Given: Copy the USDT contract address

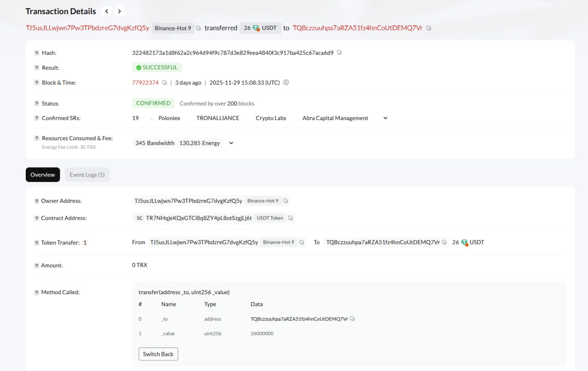Looking at the screenshot, I should point(290,218).
